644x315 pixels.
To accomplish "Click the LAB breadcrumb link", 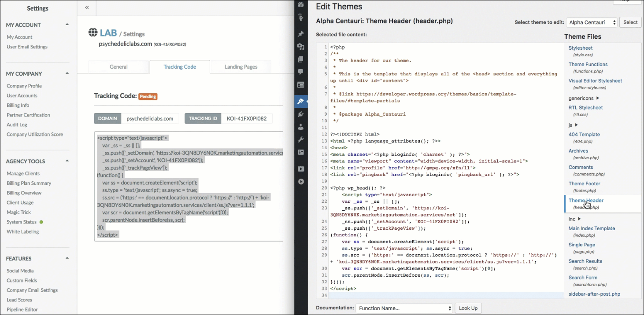I will [x=108, y=33].
